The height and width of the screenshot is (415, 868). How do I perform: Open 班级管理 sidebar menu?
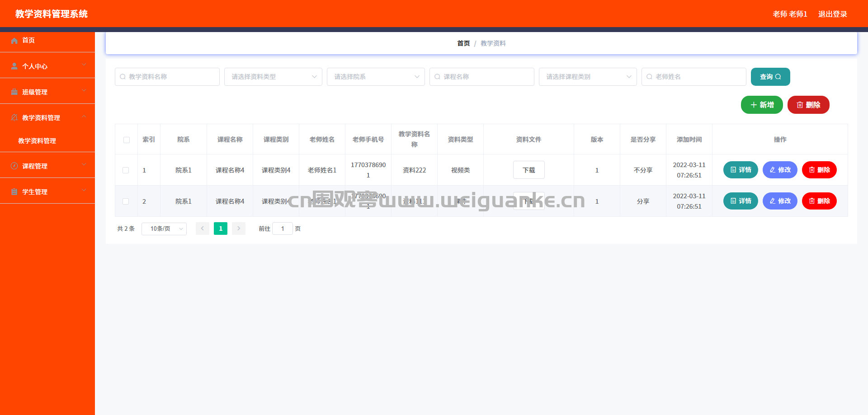click(47, 92)
